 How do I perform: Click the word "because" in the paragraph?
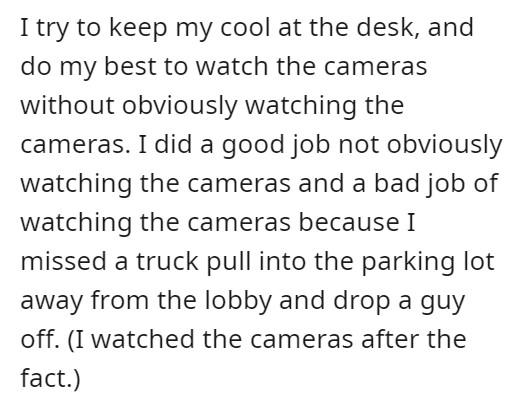(x=348, y=222)
